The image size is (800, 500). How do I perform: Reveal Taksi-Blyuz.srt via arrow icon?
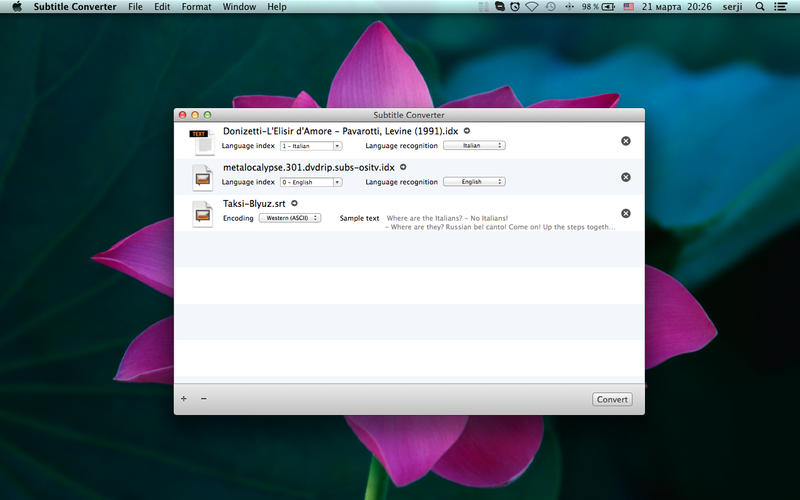(294, 203)
